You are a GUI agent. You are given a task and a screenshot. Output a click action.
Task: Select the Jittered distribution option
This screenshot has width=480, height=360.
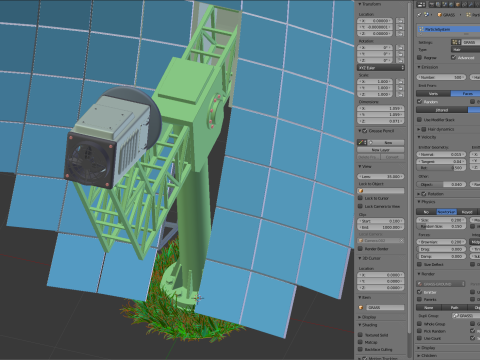click(442, 110)
